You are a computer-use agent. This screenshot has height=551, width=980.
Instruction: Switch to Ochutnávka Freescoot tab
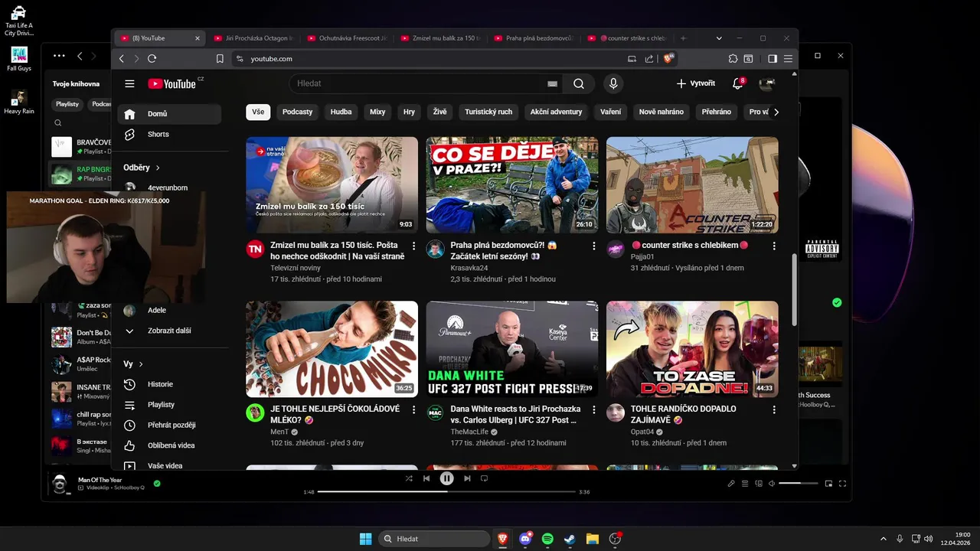pos(347,38)
